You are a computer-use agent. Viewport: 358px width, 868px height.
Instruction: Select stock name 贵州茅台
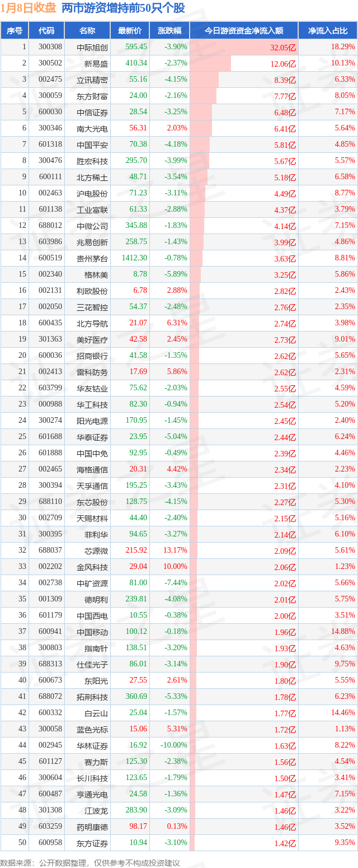point(92,259)
